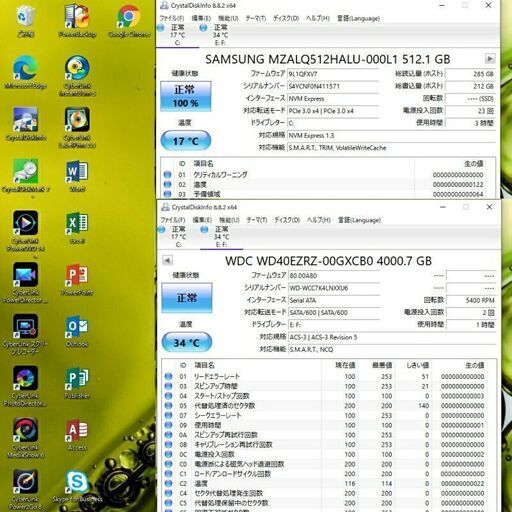
Task: Open 機能(U) menu in top window
Action: 228,18
